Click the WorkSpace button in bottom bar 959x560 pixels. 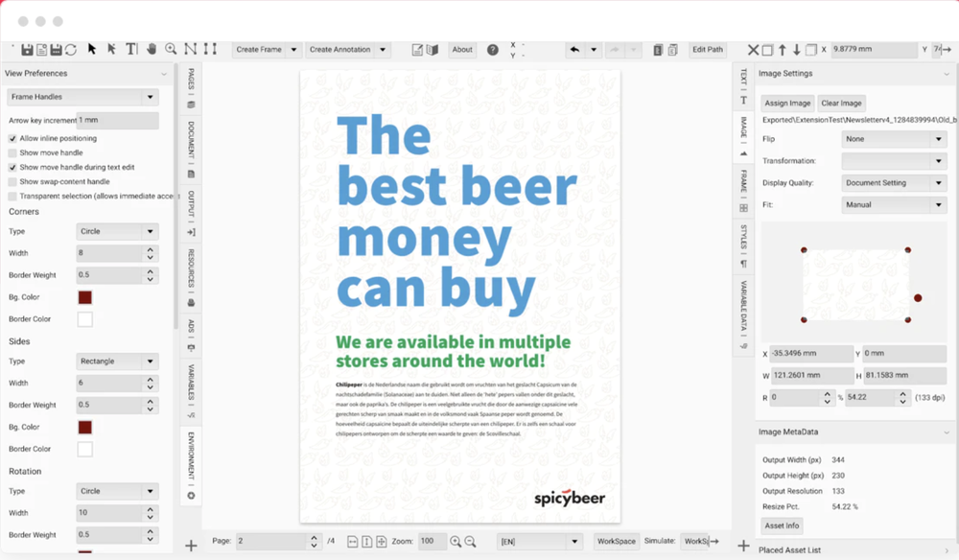click(x=616, y=541)
